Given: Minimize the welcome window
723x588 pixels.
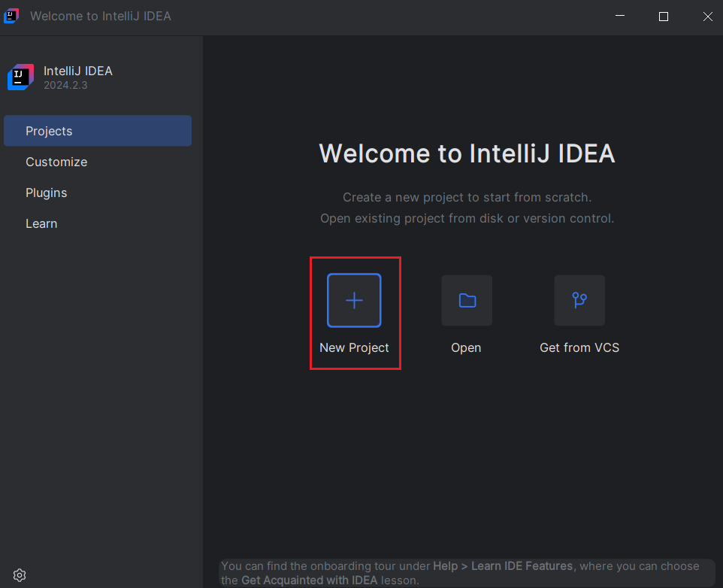Looking at the screenshot, I should pyautogui.click(x=620, y=16).
